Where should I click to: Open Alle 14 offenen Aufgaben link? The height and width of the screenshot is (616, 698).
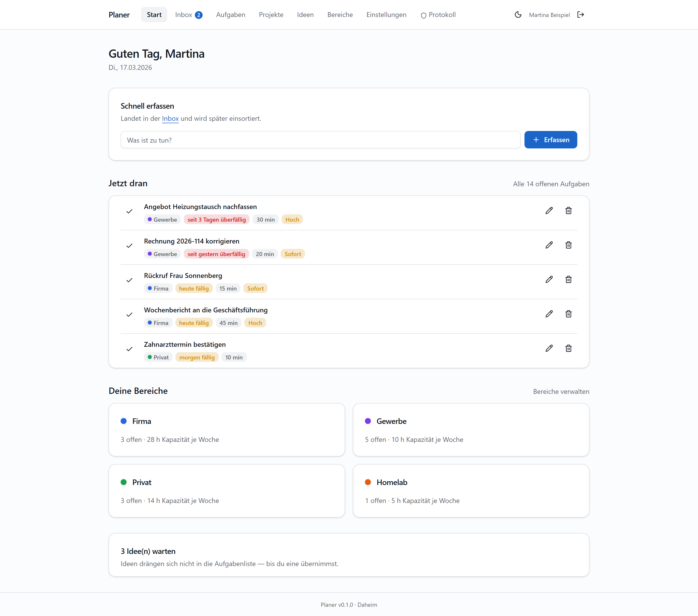[551, 184]
